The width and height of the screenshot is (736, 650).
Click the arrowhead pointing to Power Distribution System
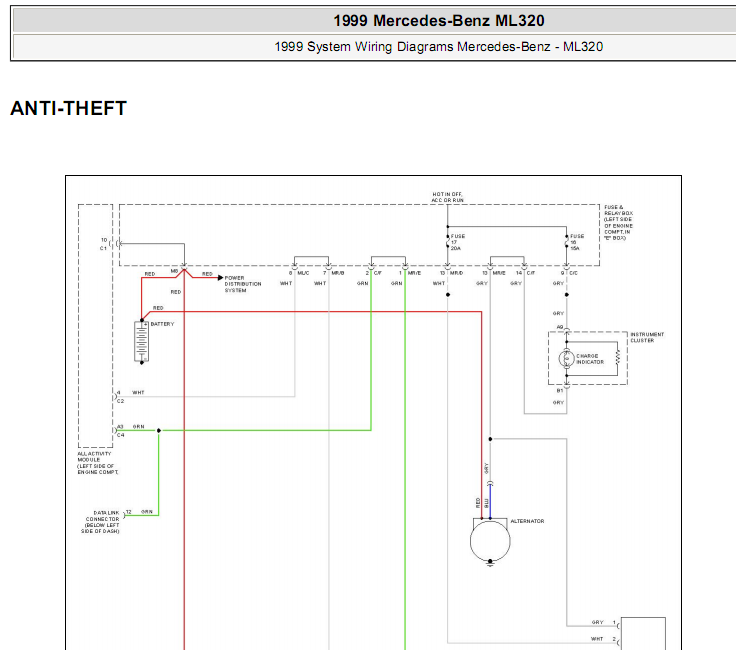pyautogui.click(x=220, y=278)
